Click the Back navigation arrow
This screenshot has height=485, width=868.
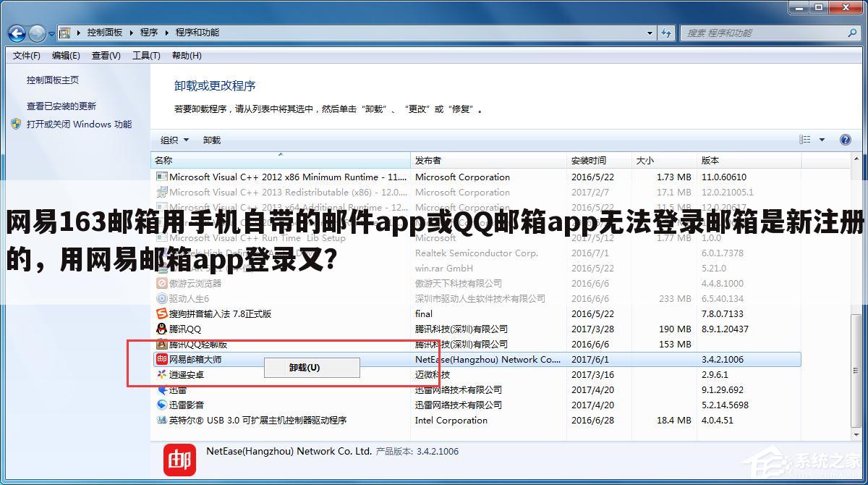click(x=17, y=33)
